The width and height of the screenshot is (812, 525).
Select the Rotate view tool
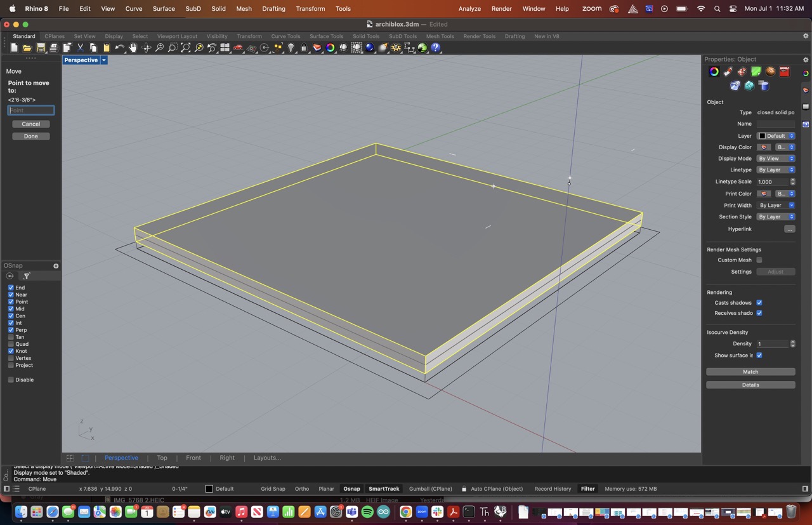pos(147,48)
